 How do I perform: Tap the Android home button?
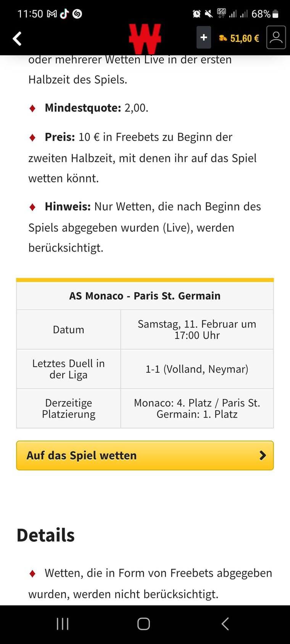pos(143,624)
